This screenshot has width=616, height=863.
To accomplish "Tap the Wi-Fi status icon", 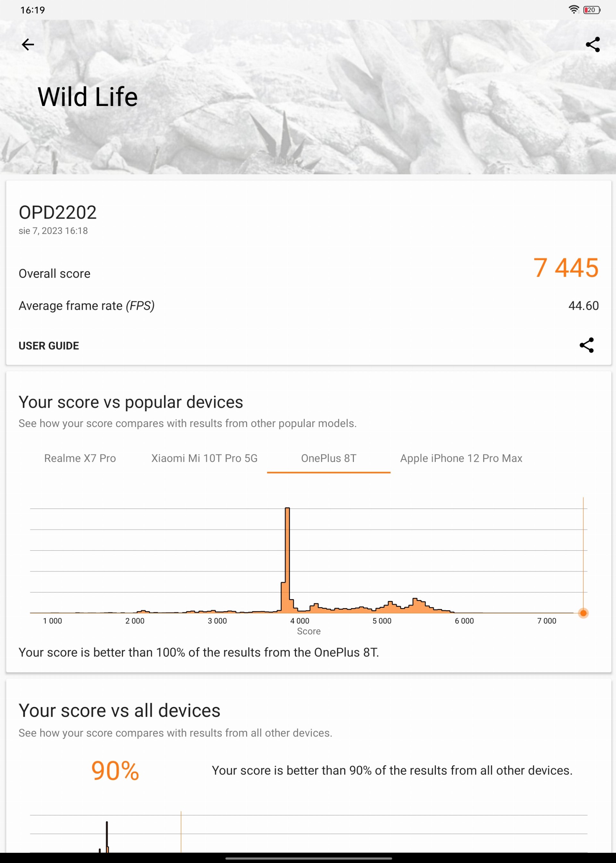I will pyautogui.click(x=574, y=10).
